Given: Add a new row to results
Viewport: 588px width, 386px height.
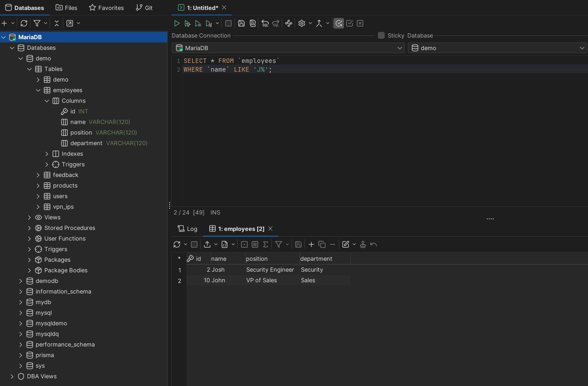Looking at the screenshot, I should 311,244.
